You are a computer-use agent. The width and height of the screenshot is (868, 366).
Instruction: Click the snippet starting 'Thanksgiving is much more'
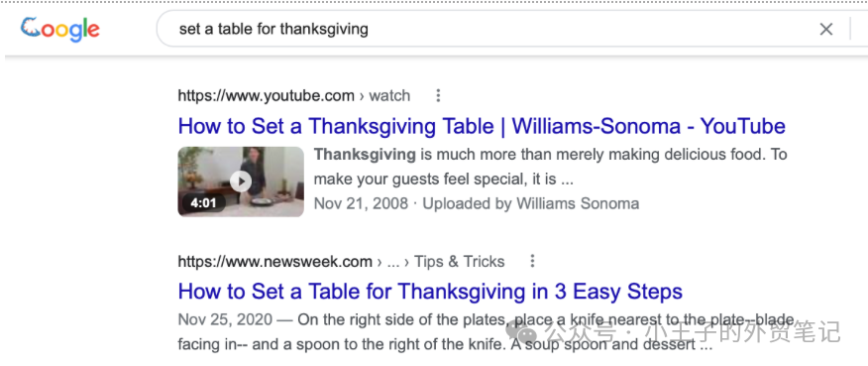pos(550,167)
